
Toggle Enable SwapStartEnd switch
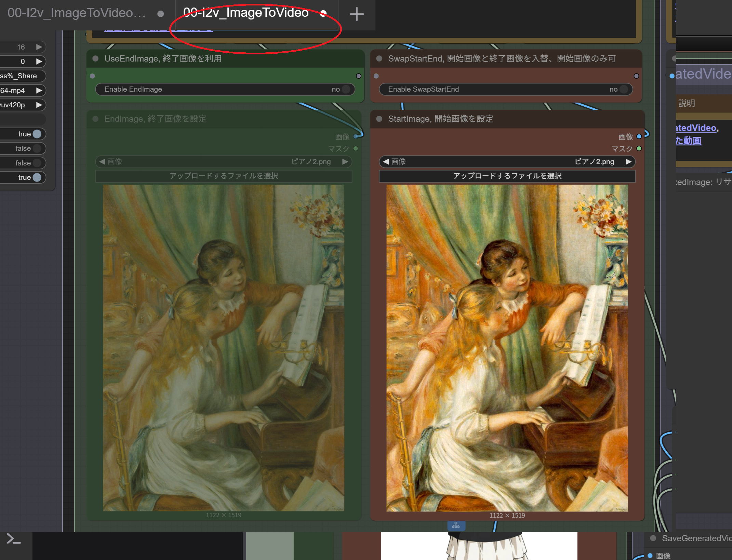click(624, 89)
